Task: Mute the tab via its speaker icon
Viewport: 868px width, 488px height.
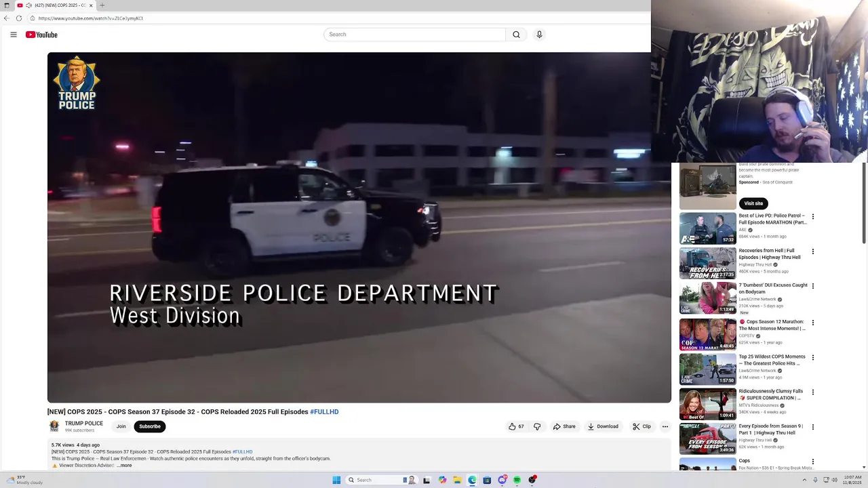Action: 28,5
